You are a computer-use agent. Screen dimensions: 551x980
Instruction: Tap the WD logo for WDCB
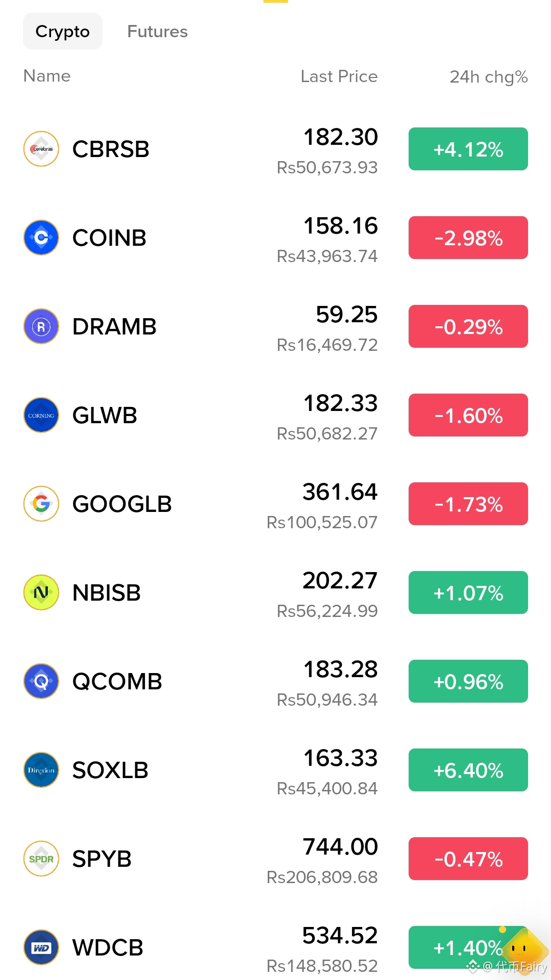41,947
